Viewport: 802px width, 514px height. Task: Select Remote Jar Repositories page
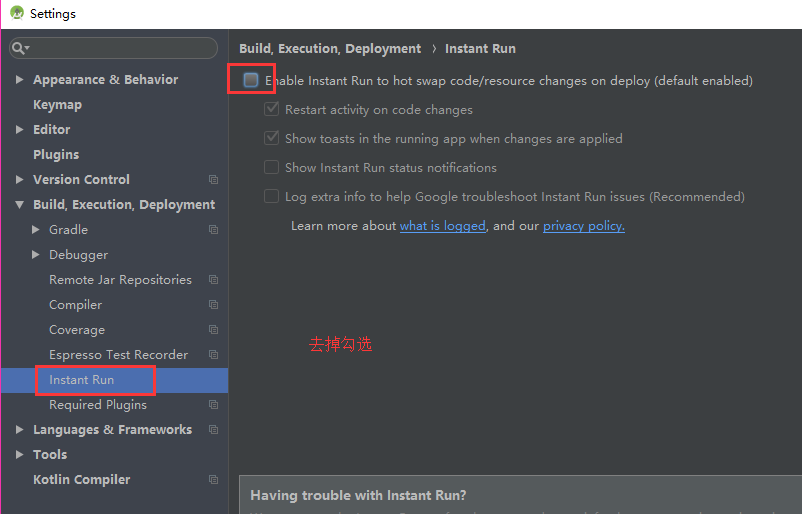click(120, 280)
